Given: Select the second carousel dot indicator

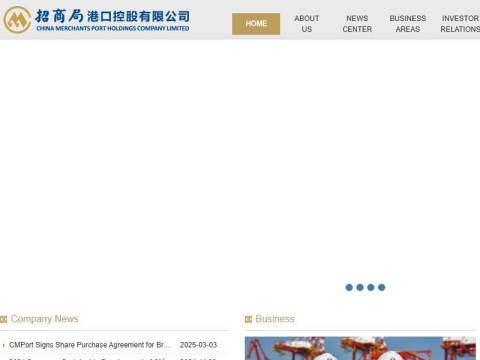Looking at the screenshot, I should coord(360,287).
